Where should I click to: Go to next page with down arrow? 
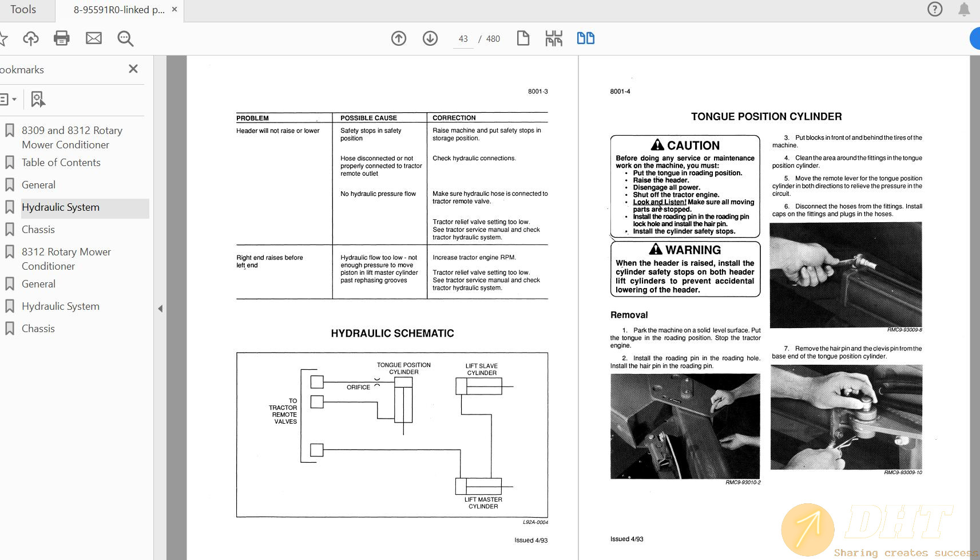[x=430, y=38]
